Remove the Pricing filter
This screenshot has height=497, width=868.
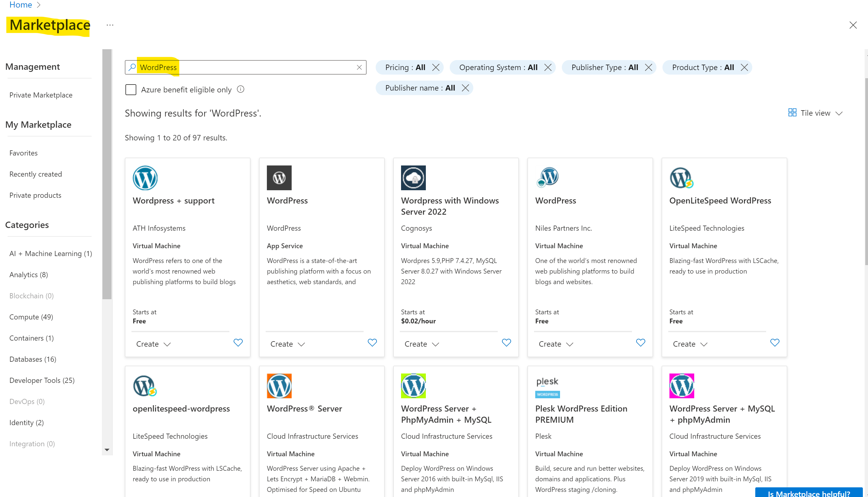click(436, 67)
